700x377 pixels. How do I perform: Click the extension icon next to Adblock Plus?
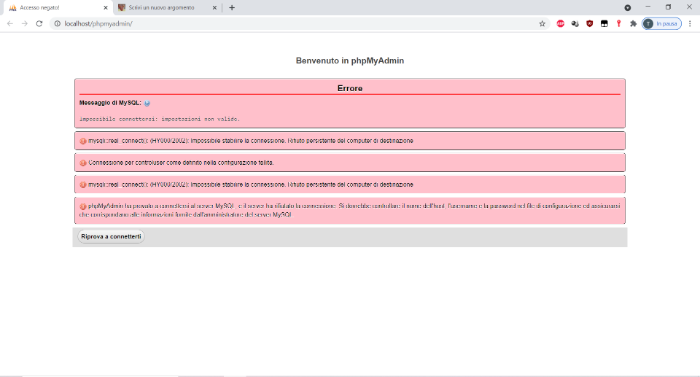[x=575, y=24]
